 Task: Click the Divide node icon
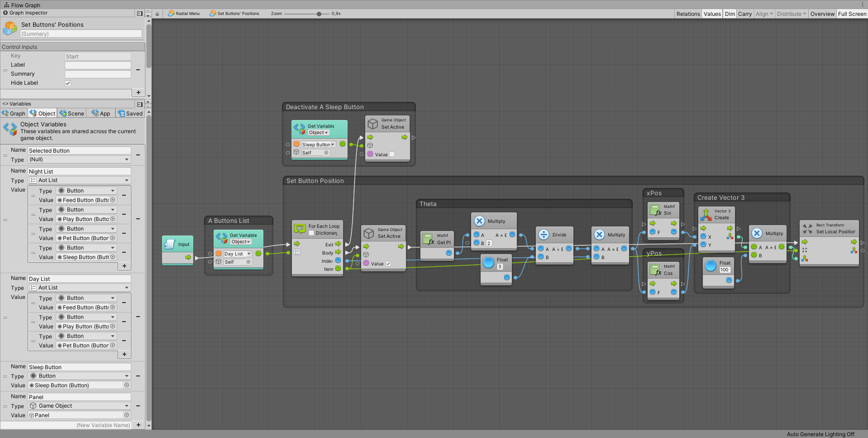coord(544,235)
